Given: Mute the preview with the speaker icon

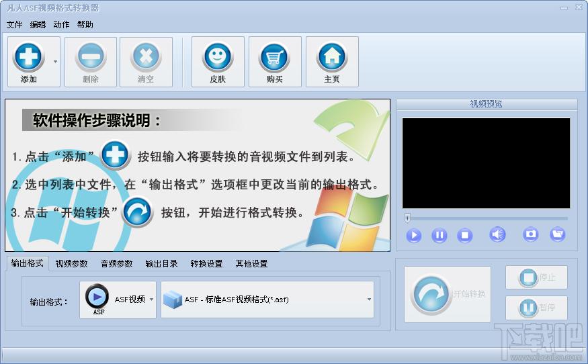Looking at the screenshot, I should (x=497, y=234).
